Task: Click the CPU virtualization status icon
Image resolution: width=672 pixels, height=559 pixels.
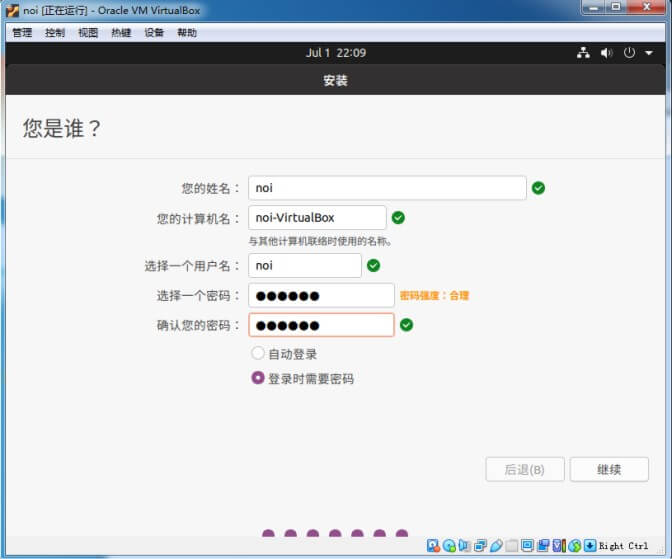Action: (559, 546)
